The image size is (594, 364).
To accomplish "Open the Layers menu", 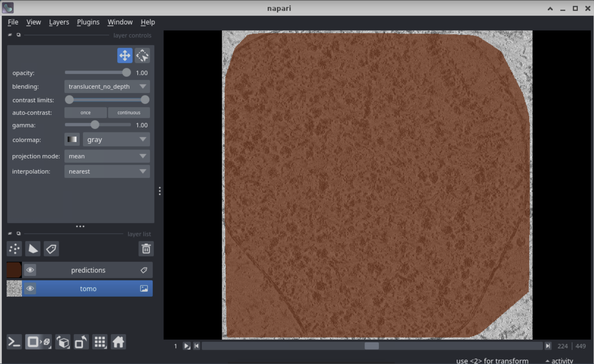I will click(59, 22).
